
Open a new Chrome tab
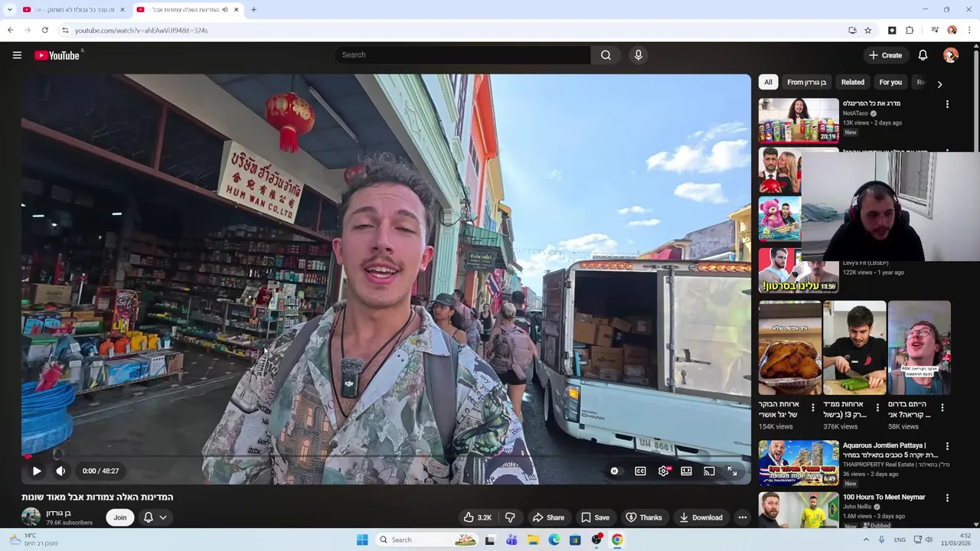(253, 9)
